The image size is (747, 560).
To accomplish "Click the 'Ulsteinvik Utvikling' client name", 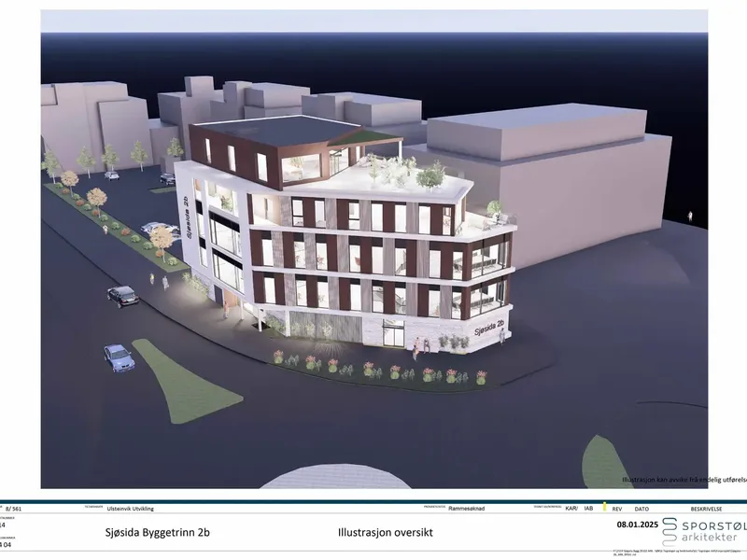I will coord(131,509).
